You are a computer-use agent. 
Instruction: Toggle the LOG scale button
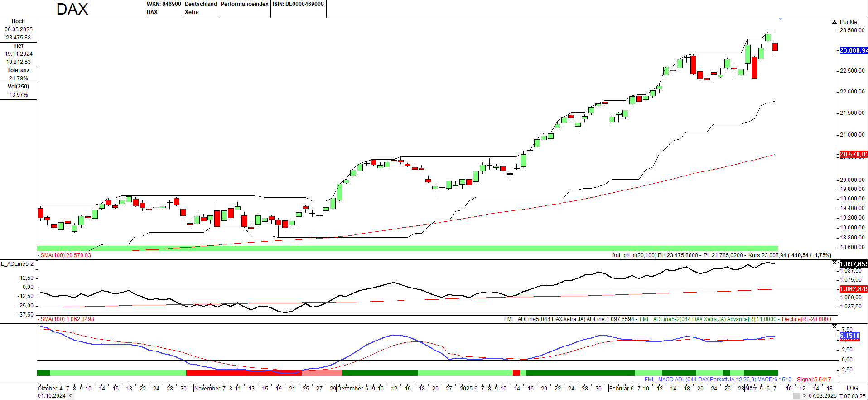tap(852, 388)
